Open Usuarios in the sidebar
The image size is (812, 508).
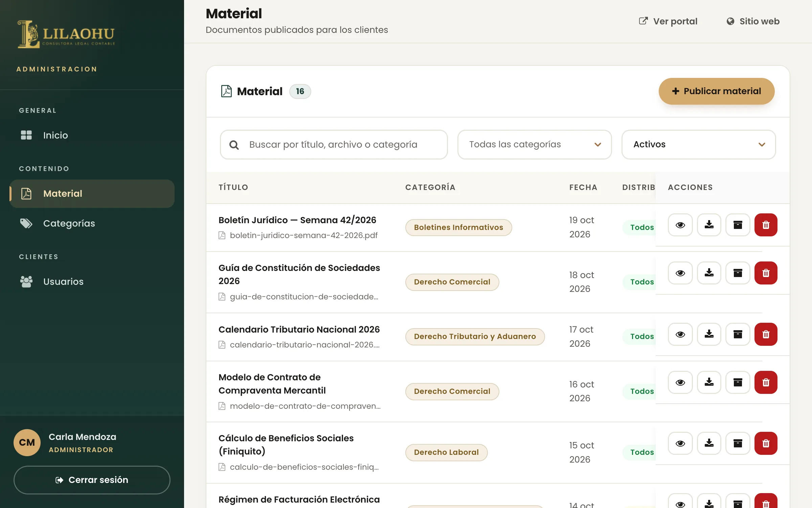[92, 282]
